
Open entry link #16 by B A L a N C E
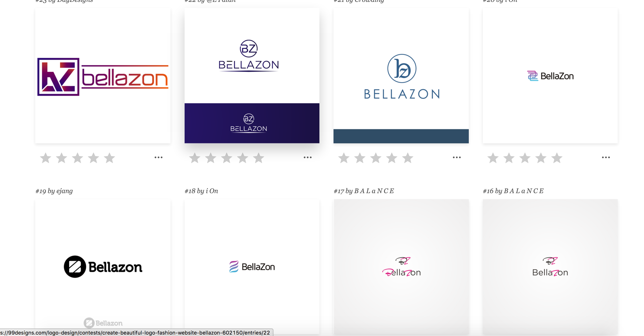513,191
